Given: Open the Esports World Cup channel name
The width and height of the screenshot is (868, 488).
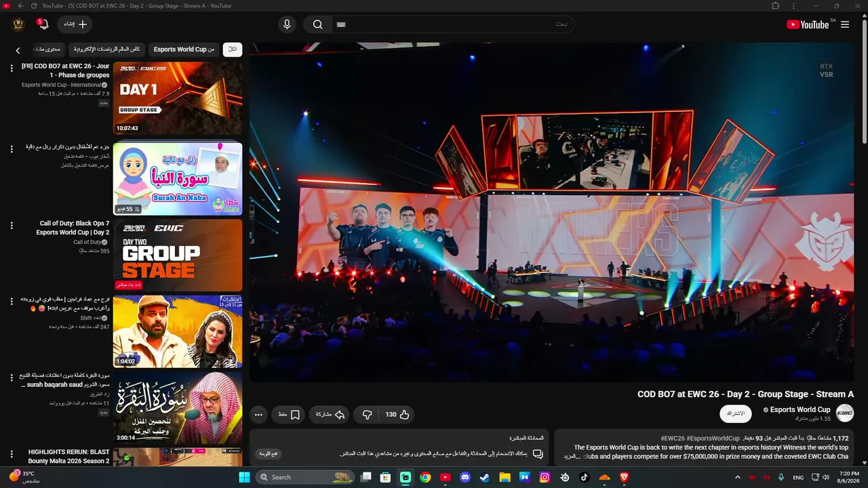Looking at the screenshot, I should click(800, 409).
